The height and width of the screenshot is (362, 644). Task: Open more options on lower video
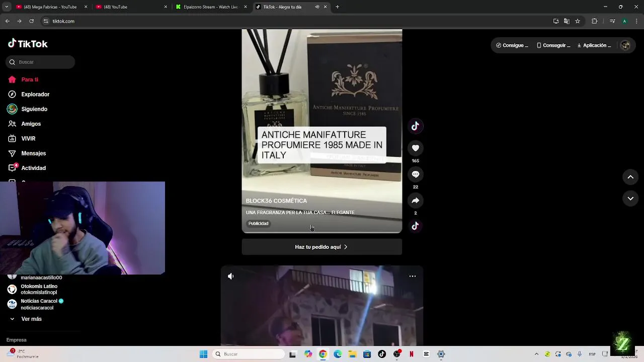(413, 276)
